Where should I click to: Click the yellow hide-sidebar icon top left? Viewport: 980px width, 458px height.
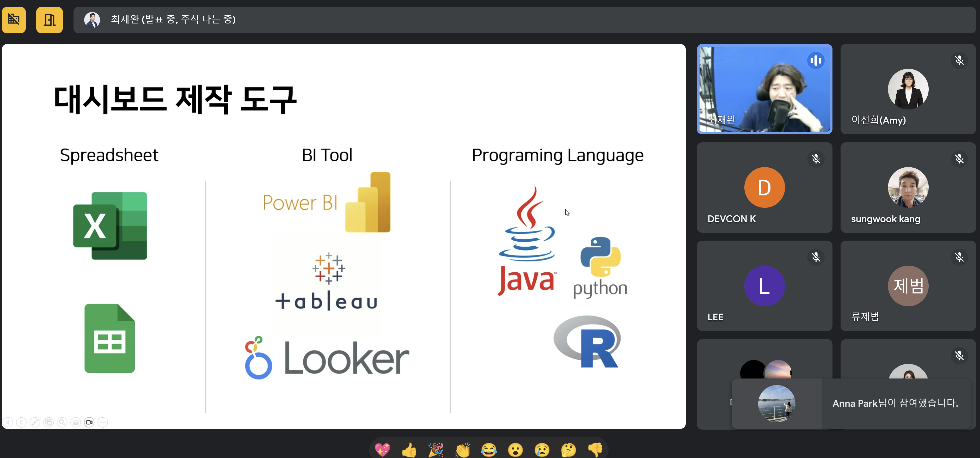coord(14,20)
